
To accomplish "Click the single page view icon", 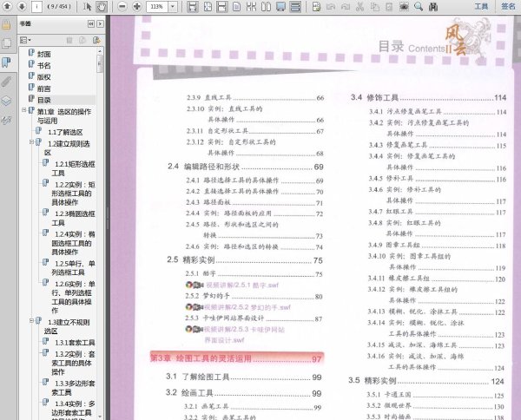I will pyautogui.click(x=236, y=6).
